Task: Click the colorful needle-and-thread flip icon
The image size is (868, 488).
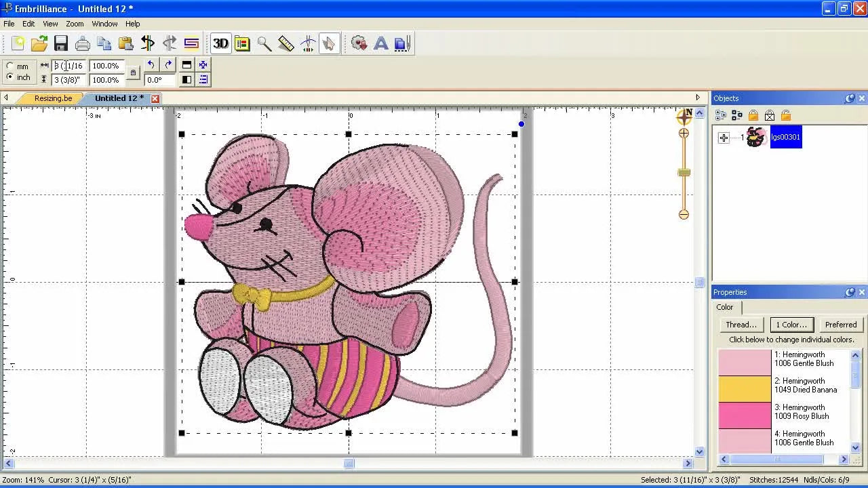Action: [x=148, y=44]
